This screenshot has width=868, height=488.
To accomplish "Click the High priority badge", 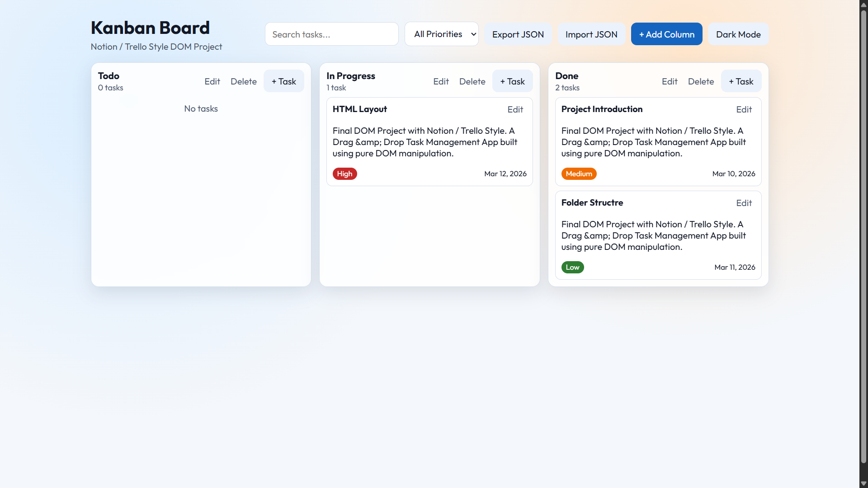I will 345,174.
